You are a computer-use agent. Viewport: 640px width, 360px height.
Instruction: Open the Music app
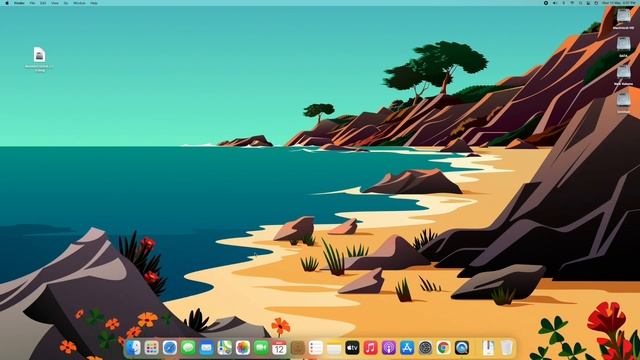371,348
